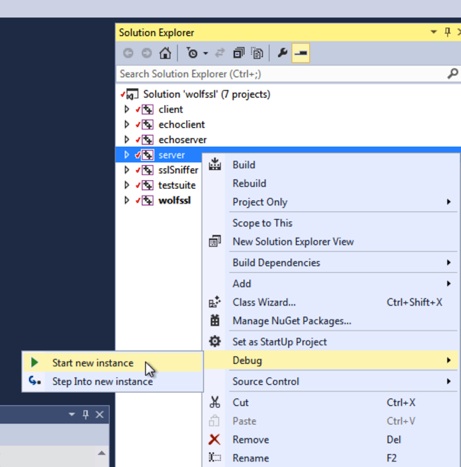Choose Manage NuGet Packages...
The width and height of the screenshot is (461, 467).
pos(330,321)
